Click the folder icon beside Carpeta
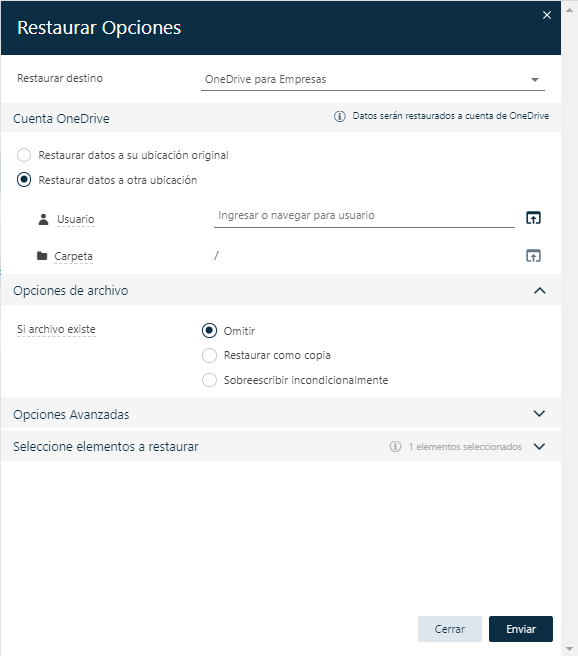578x656 pixels. click(42, 256)
